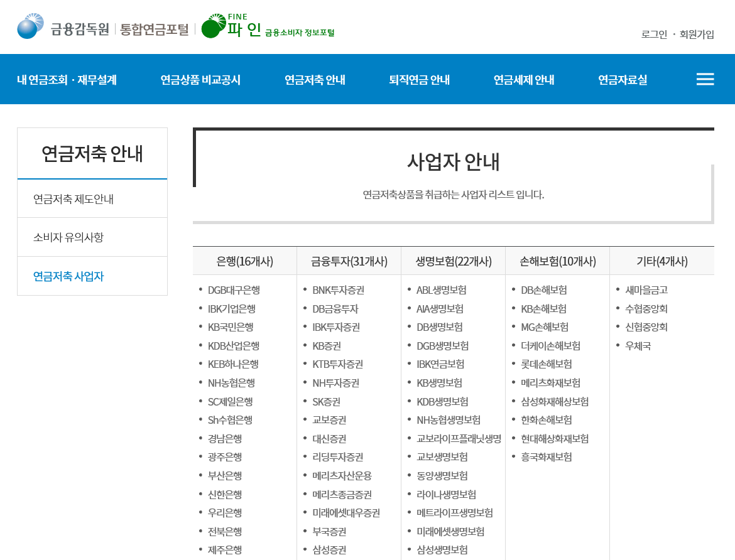This screenshot has width=735, height=560.
Task: Click the FINE 파인 logo
Action: [x=268, y=26]
